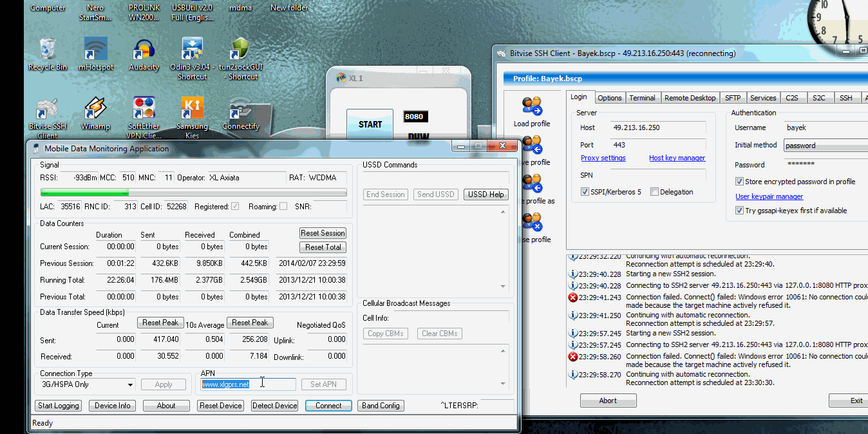Click Exit button in Bitvise
This screenshot has width=868, height=434.
click(x=849, y=401)
